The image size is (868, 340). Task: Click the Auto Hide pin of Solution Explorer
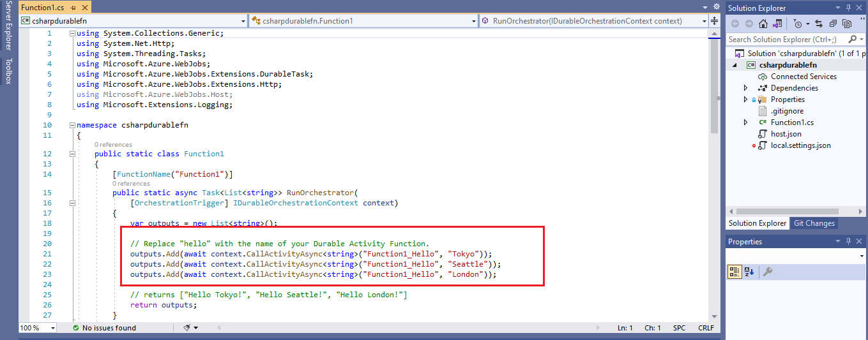click(x=849, y=8)
